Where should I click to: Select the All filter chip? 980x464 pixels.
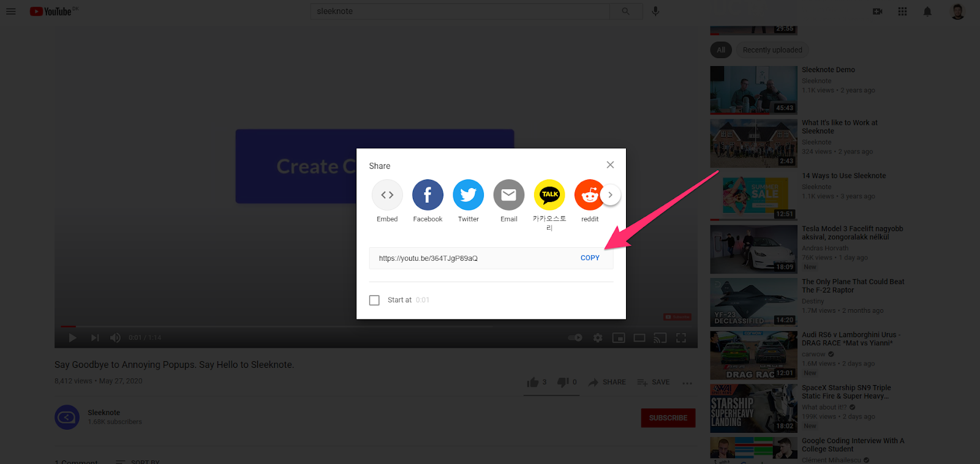pos(721,50)
